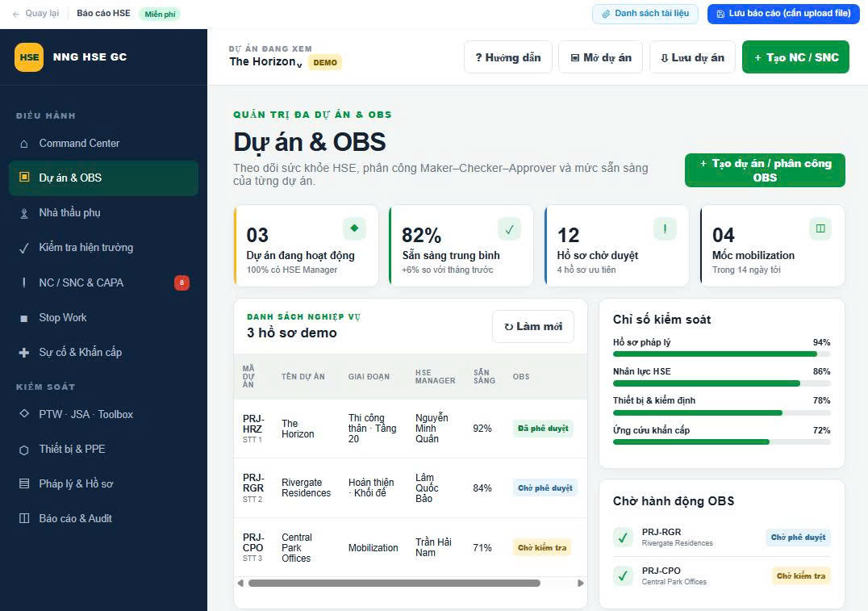Click Tạo NC / SNC button
Image resolution: width=868 pixels, height=611 pixels.
coord(795,57)
